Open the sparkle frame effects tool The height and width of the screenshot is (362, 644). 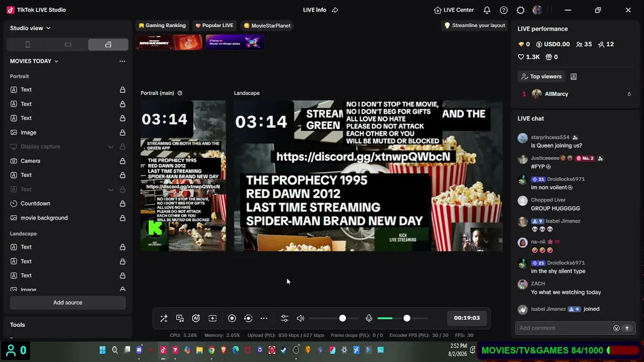tap(213, 318)
